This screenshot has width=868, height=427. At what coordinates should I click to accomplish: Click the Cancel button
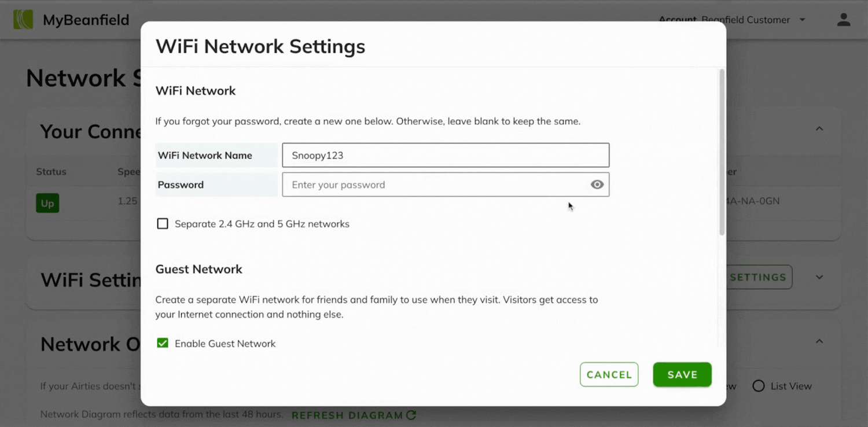point(609,375)
